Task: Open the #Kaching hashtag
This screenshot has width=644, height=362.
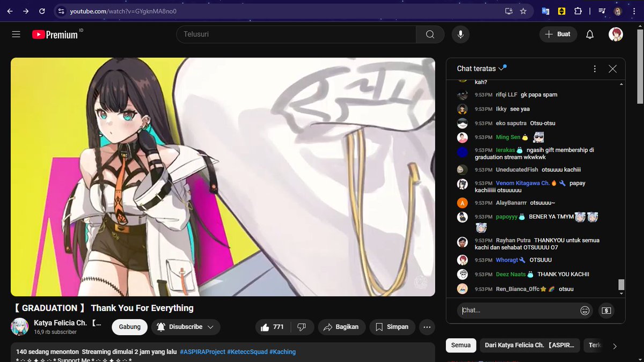Action: [282, 352]
